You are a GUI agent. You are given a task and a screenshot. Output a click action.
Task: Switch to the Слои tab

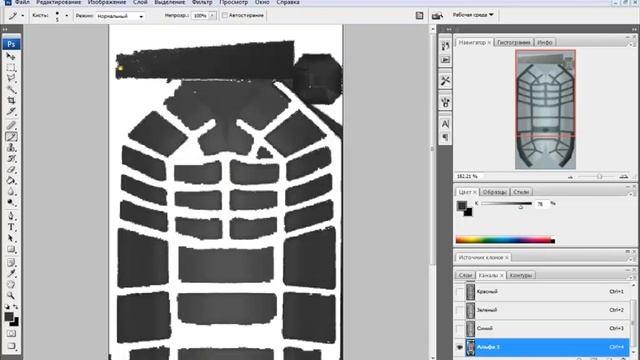465,275
